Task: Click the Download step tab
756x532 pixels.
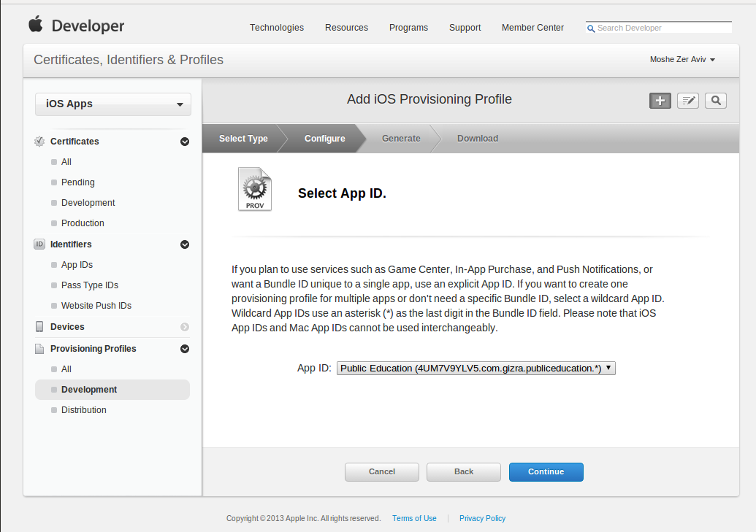Action: [478, 139]
